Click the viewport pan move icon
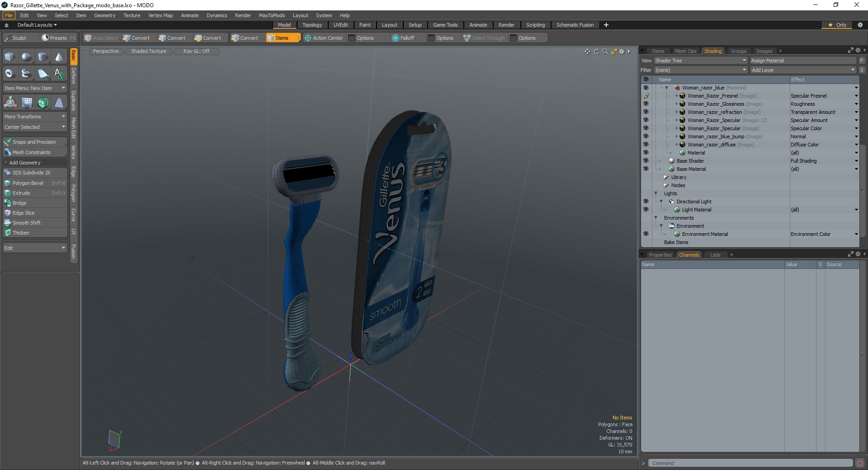 [x=587, y=52]
